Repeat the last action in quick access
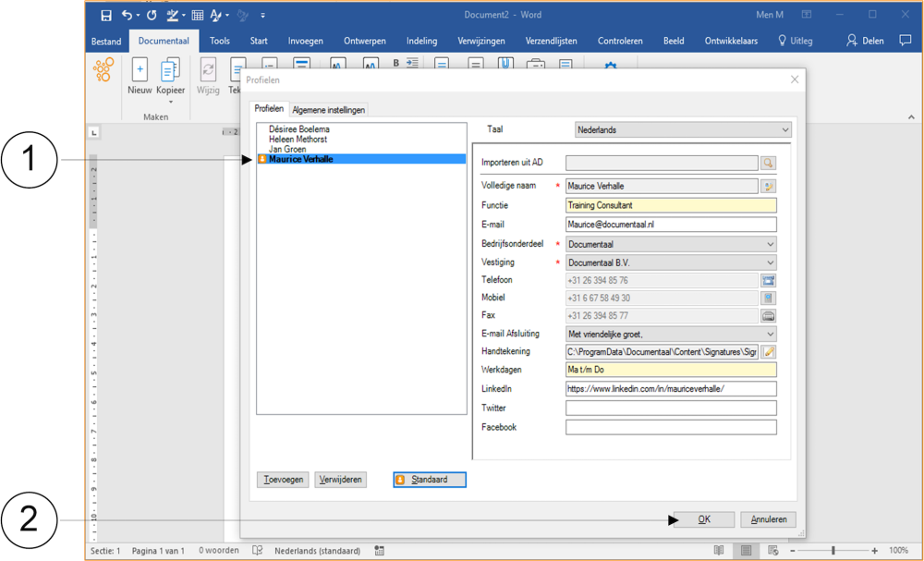Image resolution: width=924 pixels, height=561 pixels. point(152,16)
